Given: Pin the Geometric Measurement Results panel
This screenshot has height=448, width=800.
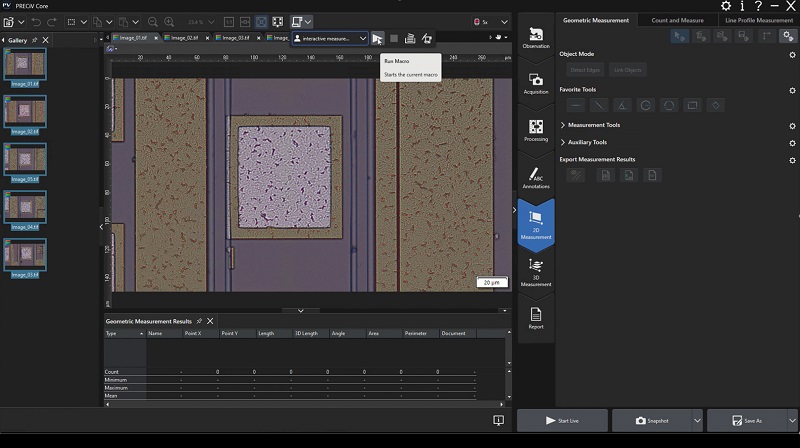Looking at the screenshot, I should [x=198, y=321].
